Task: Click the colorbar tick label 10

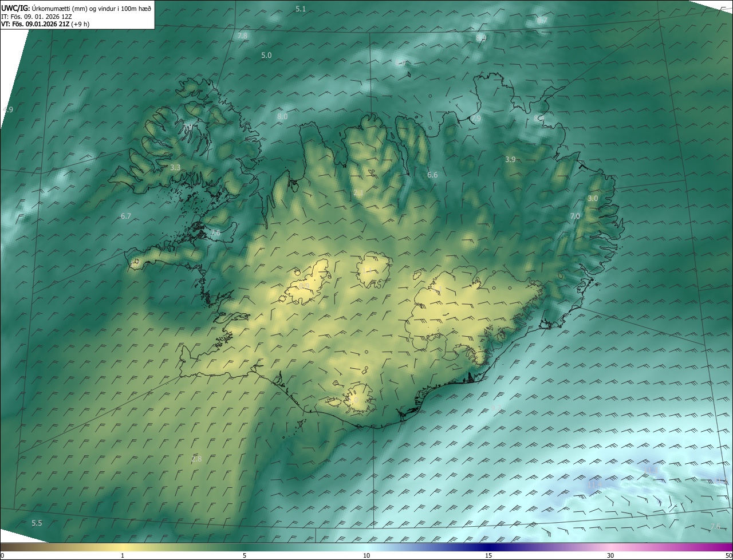Action: [366, 555]
